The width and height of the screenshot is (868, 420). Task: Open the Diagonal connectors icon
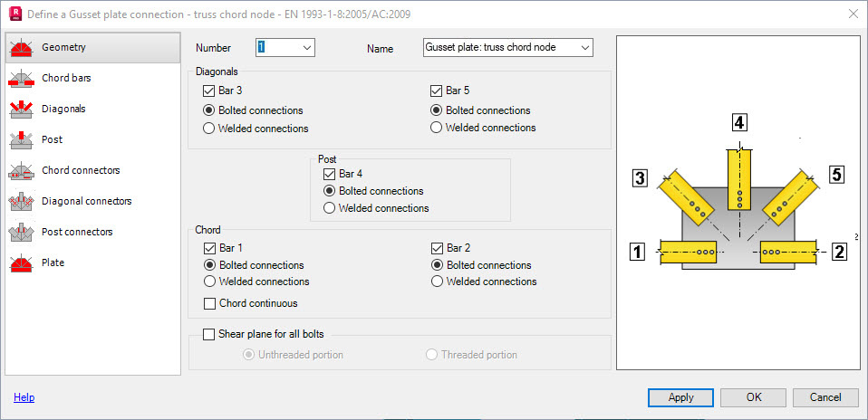(x=23, y=202)
